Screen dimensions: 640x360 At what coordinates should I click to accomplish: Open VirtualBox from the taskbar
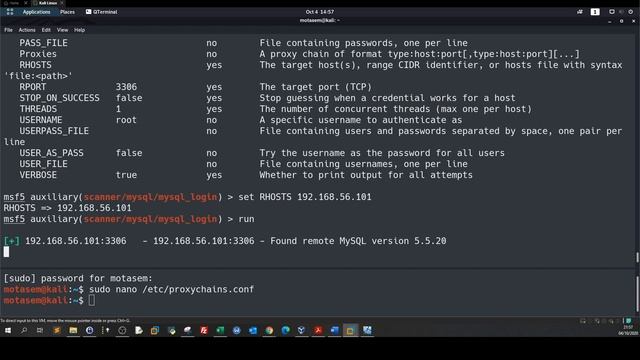click(302, 330)
